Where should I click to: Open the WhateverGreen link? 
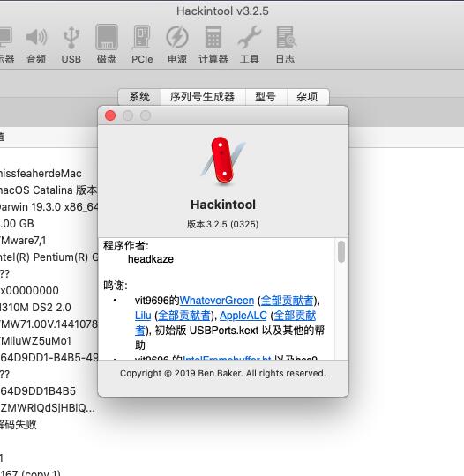[217, 301]
